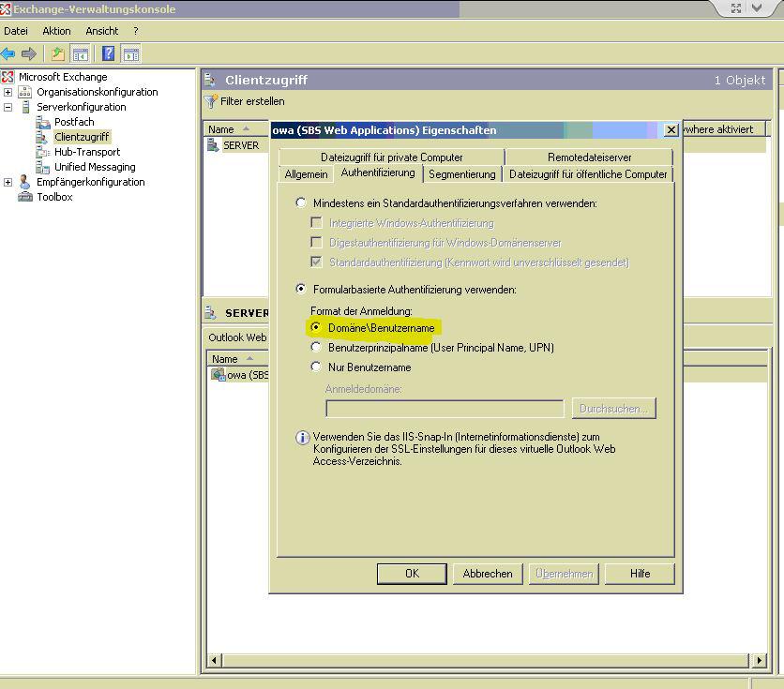
Task: Click Filter erstellen link
Action: [x=252, y=101]
